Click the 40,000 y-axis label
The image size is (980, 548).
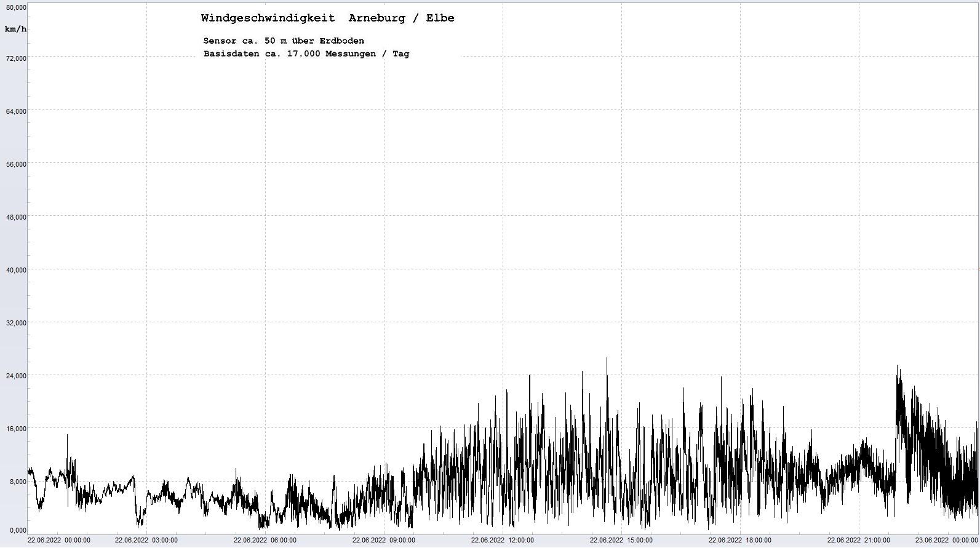tap(16, 270)
